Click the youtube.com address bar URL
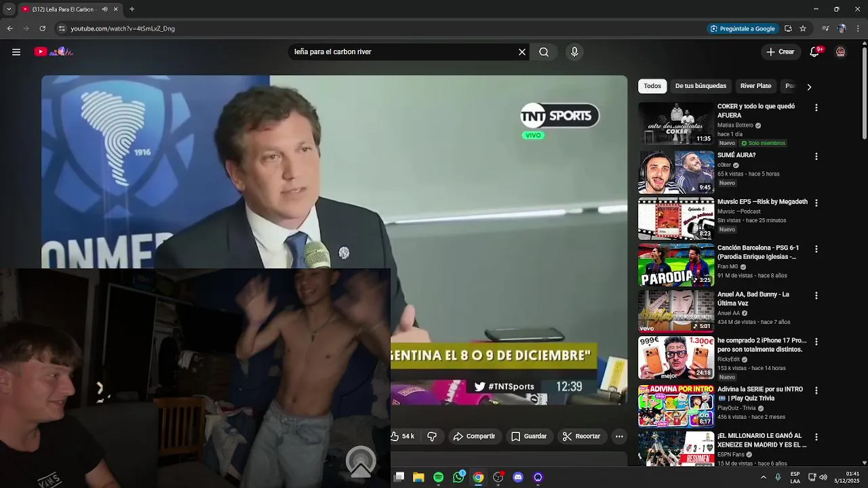The image size is (868, 488). point(123,28)
